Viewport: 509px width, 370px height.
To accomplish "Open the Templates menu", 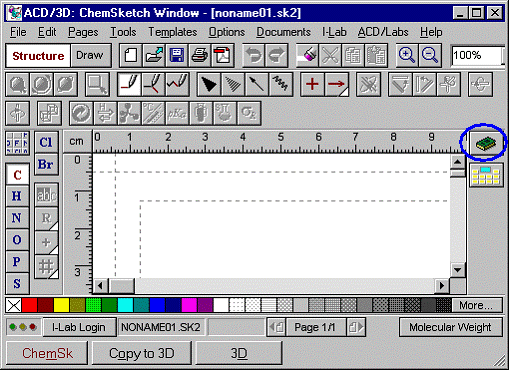I will coord(172,32).
